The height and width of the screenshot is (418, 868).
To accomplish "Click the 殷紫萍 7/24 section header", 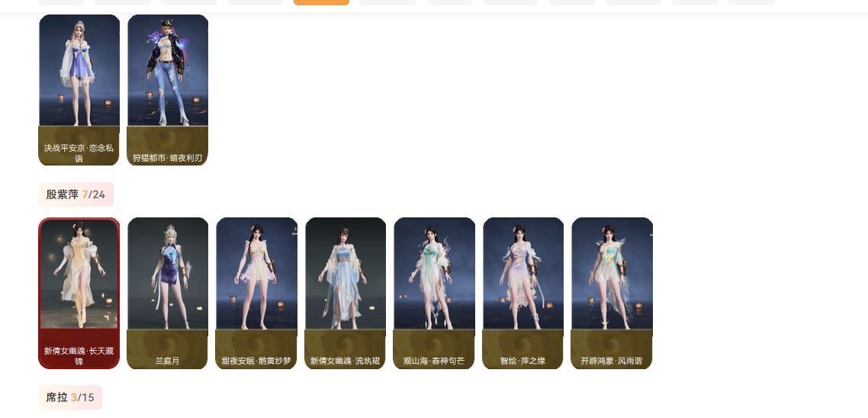I will [76, 195].
